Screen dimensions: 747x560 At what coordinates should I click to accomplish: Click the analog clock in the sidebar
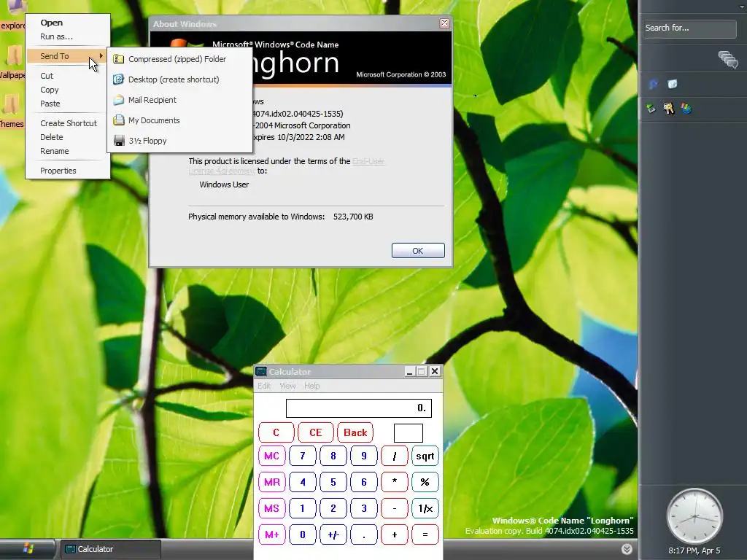point(694,516)
